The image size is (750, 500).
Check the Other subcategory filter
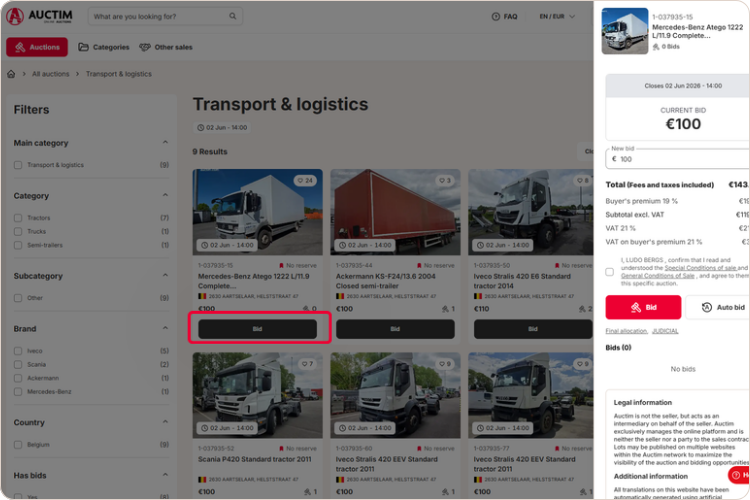[x=18, y=298]
